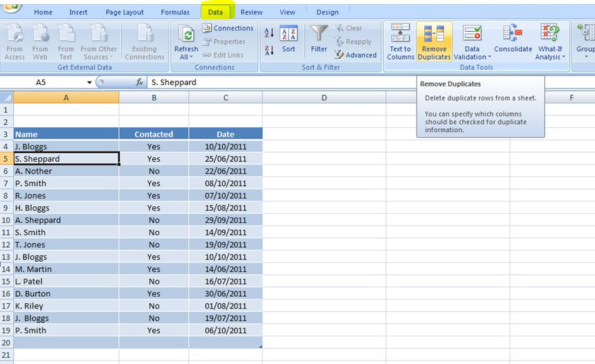Select cell containing H. Bloggs
The image size is (595, 364).
[x=66, y=208]
